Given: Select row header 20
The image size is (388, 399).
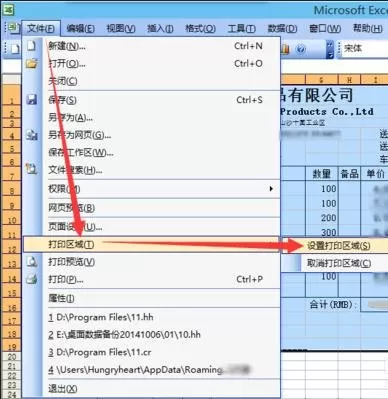Looking at the screenshot, I should point(12,356).
